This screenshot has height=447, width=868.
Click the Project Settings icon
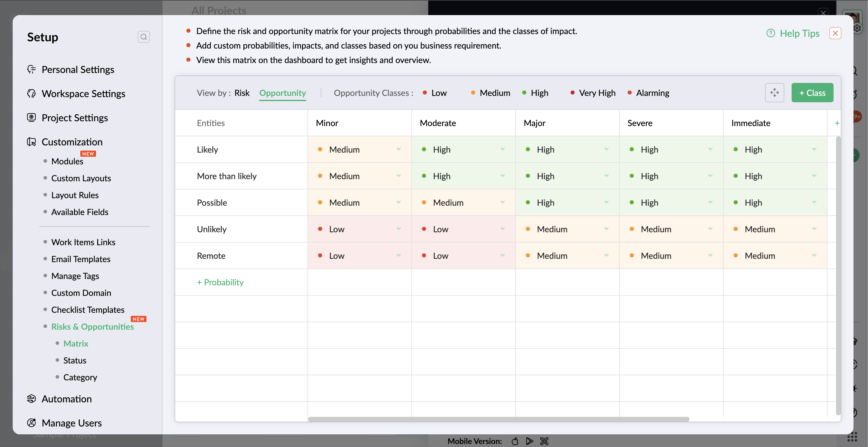pos(31,117)
